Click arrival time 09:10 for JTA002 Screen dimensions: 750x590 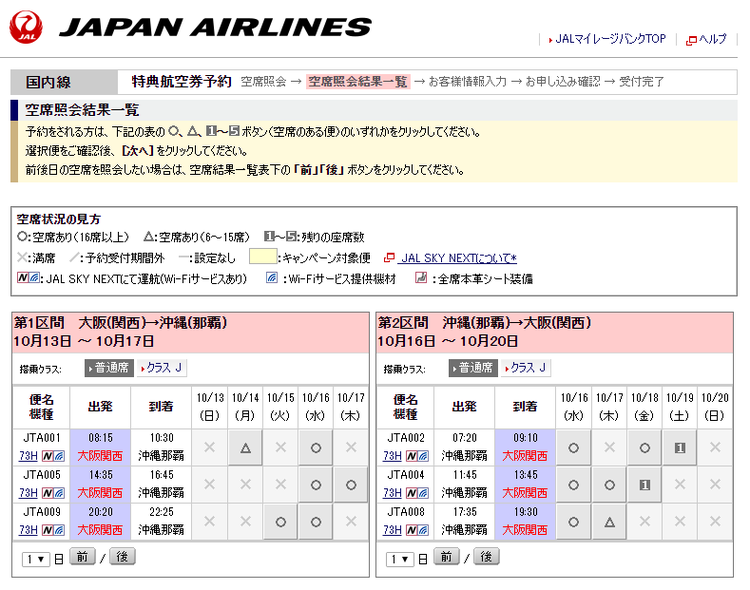click(525, 438)
